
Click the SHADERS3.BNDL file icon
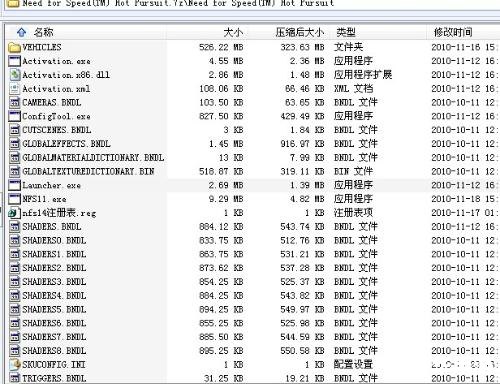[x=14, y=282]
